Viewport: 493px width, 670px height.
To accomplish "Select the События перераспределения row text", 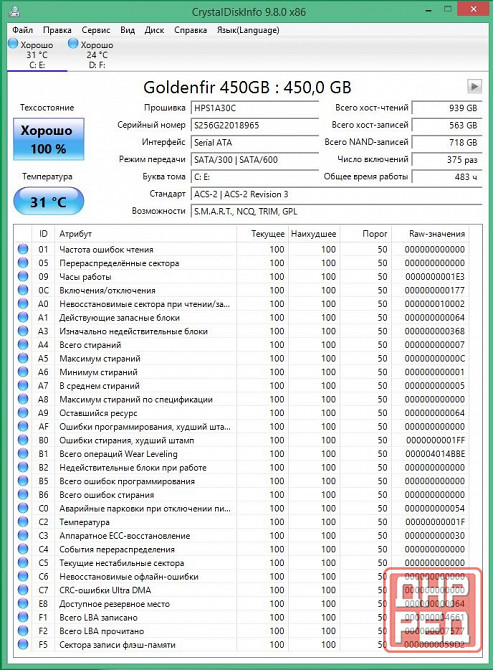I will click(117, 549).
